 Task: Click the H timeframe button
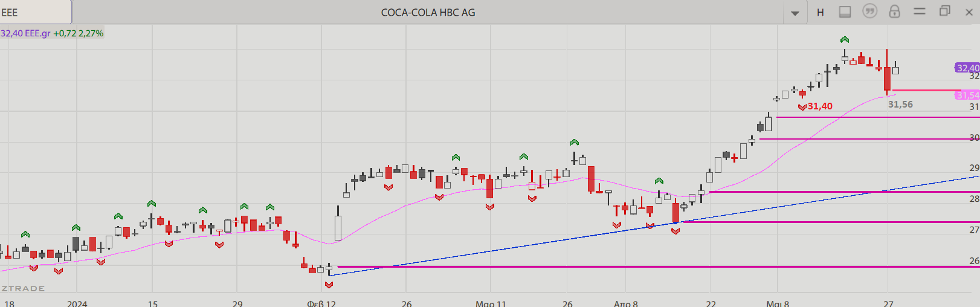point(820,12)
